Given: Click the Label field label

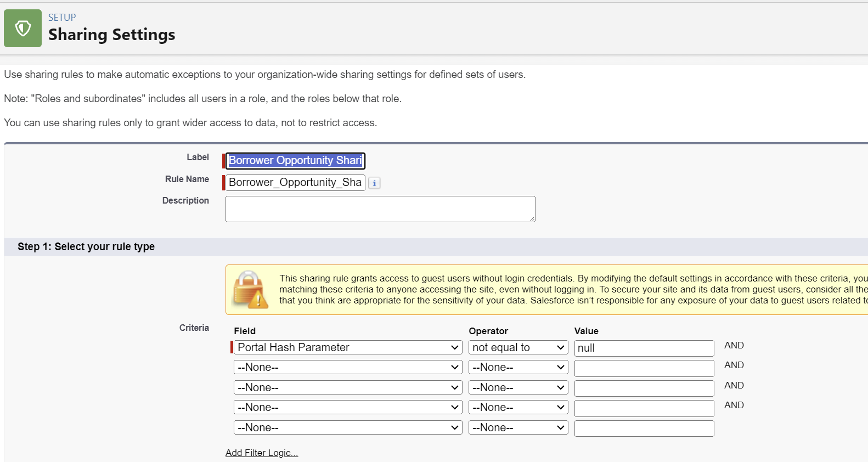Looking at the screenshot, I should pos(198,157).
